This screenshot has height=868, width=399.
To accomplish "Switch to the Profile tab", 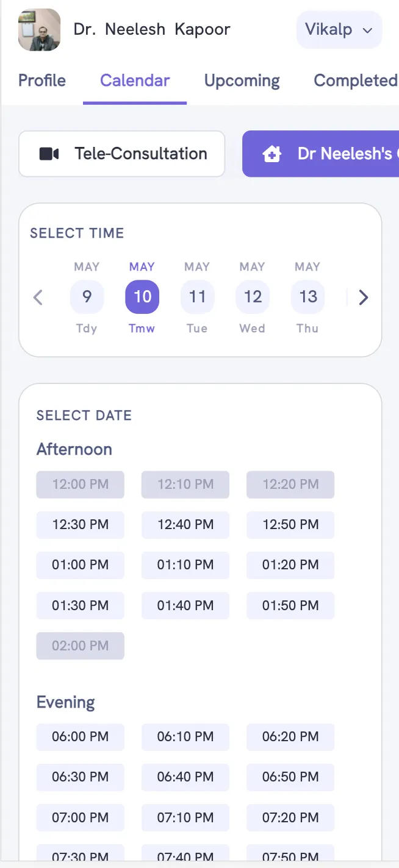I will 42,80.
